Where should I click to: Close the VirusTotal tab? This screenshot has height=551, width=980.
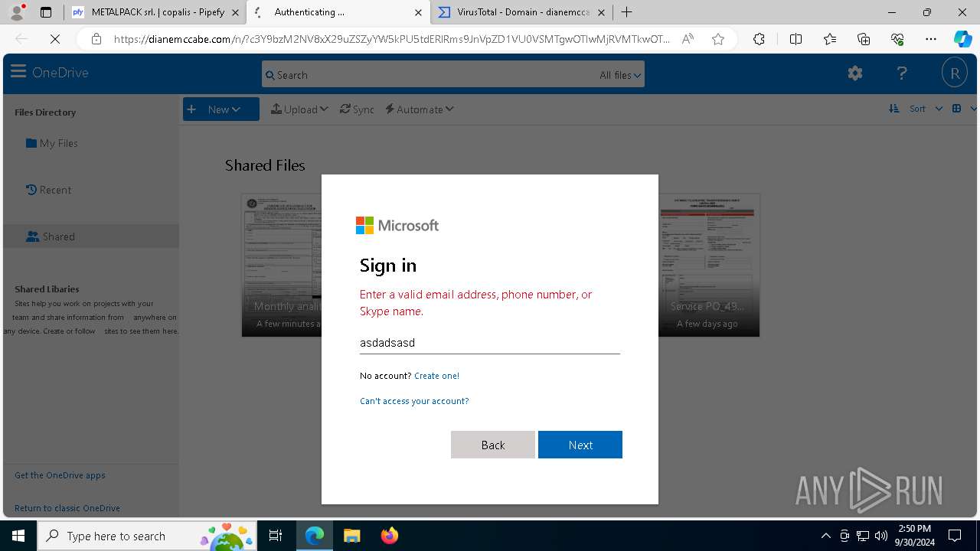(601, 12)
